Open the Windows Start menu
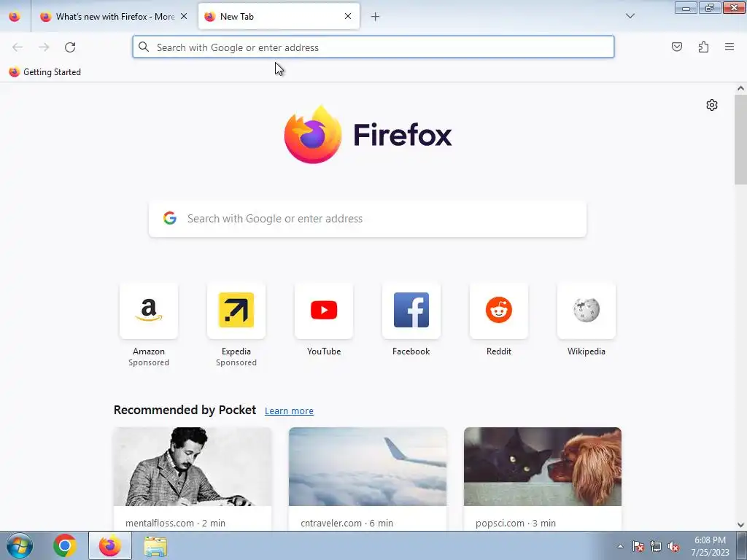747x560 pixels. (x=20, y=545)
